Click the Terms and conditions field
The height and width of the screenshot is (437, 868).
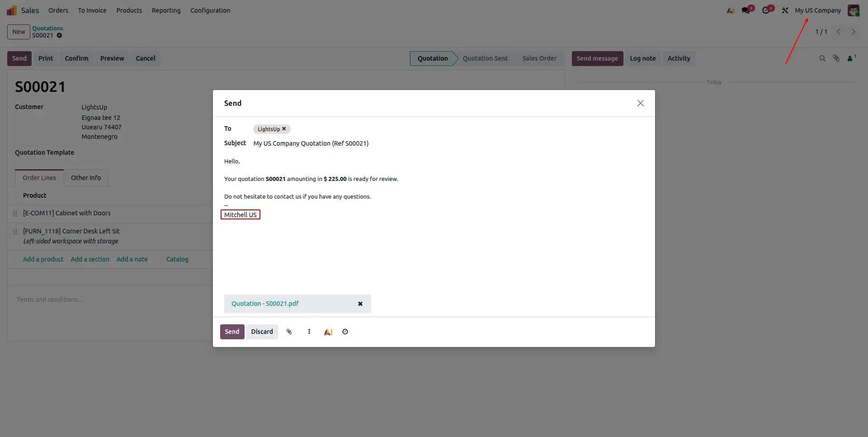coord(50,299)
